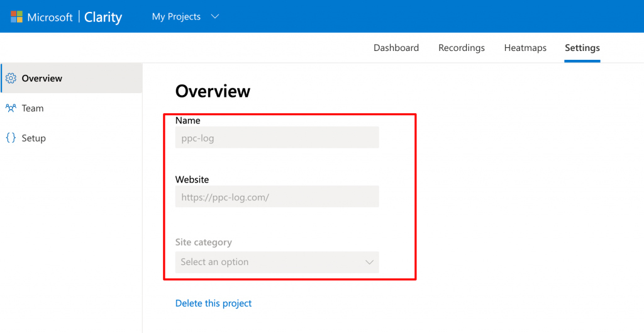The image size is (644, 333).
Task: Switch to the Dashboard tab
Action: click(396, 48)
